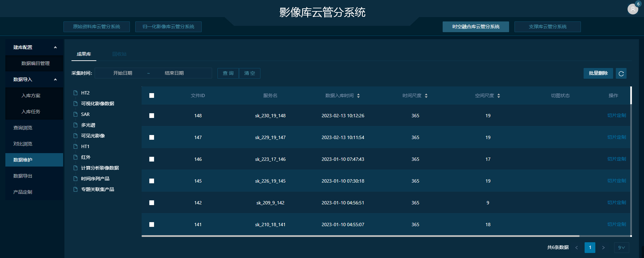Screen dimensions: 644x258
Task: Open the user avatar profile icon
Action: point(633,9)
